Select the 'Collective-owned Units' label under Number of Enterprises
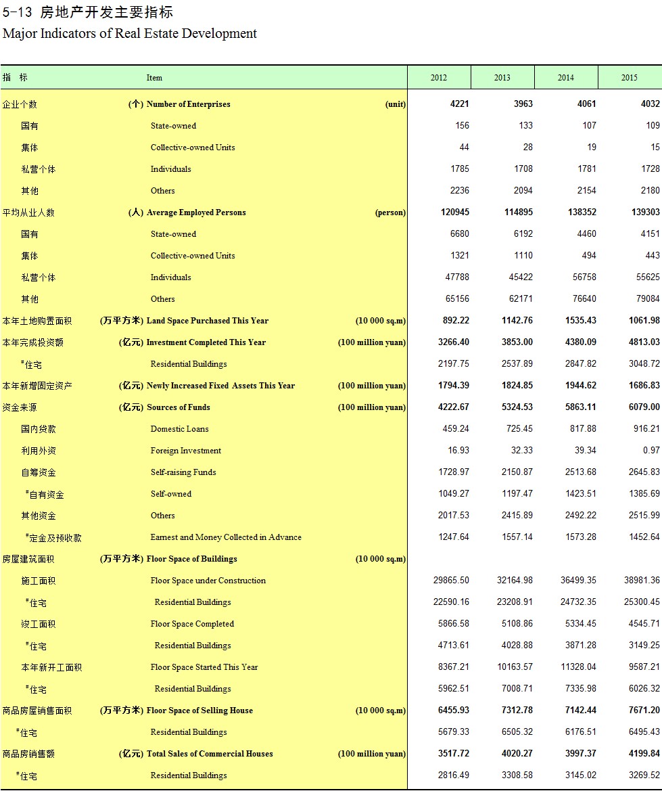This screenshot has width=662, height=812. point(193,148)
